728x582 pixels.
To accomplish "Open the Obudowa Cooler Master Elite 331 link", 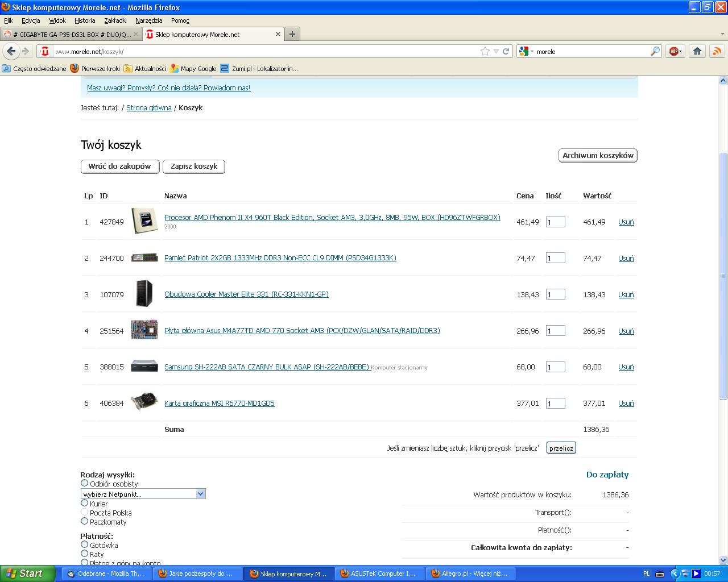I will pyautogui.click(x=246, y=294).
